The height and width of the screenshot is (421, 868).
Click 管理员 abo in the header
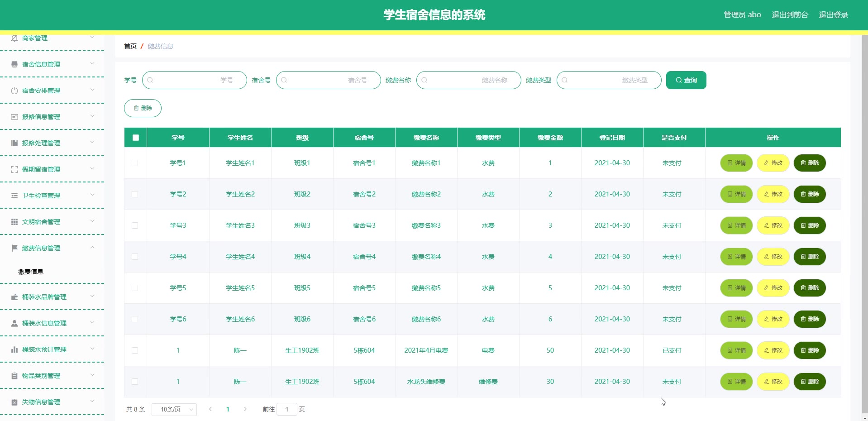tap(742, 15)
